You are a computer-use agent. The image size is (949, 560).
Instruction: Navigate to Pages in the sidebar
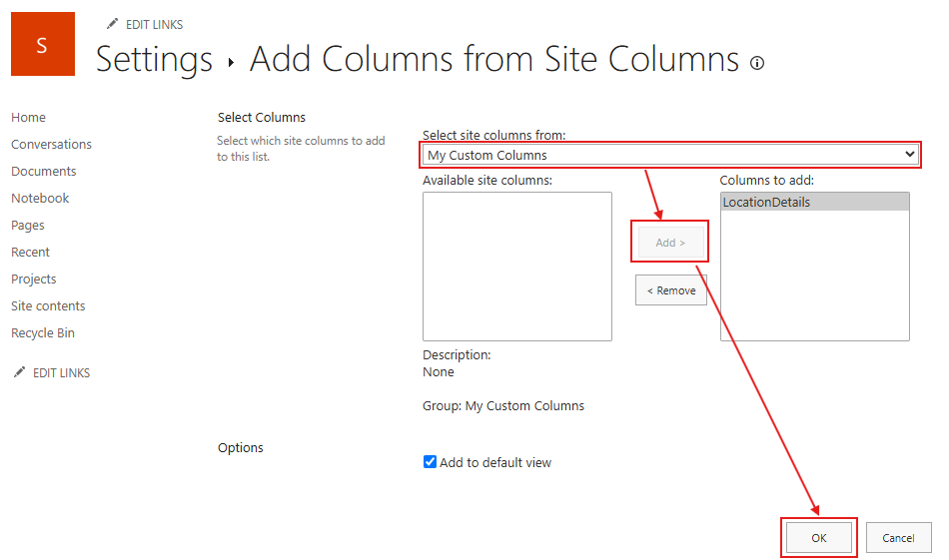point(28,226)
